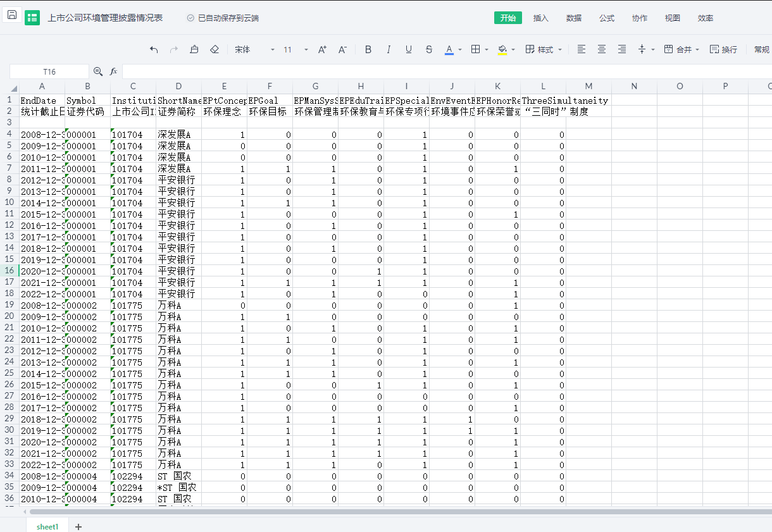Align text left
Viewport: 772px width, 532px height.
coord(582,49)
